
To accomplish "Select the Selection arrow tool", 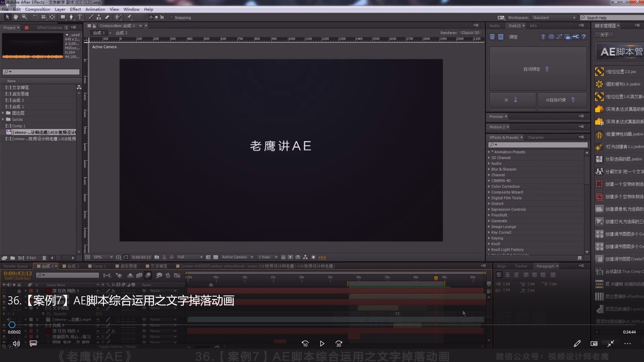I will (x=7, y=17).
